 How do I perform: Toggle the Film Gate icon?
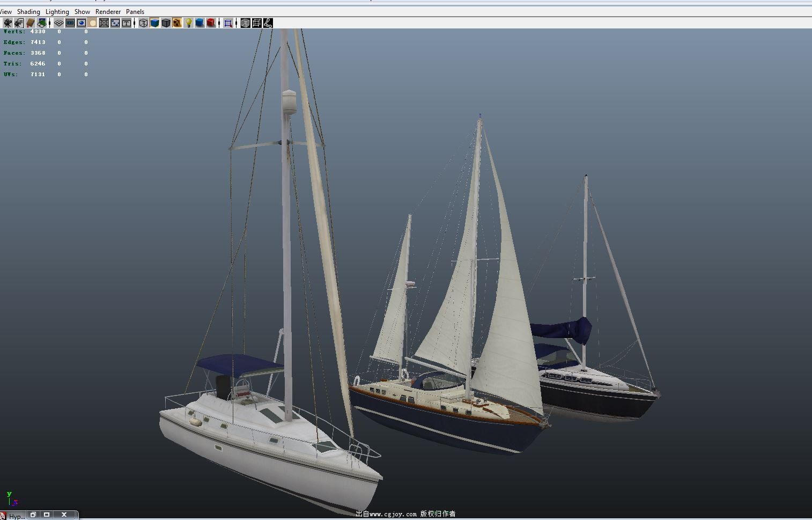tap(70, 23)
